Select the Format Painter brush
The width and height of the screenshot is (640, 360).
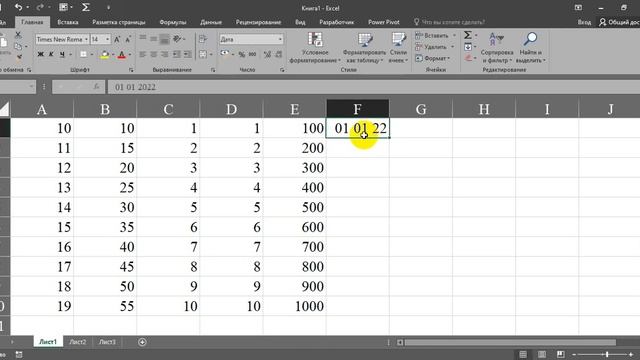click(x=18, y=57)
